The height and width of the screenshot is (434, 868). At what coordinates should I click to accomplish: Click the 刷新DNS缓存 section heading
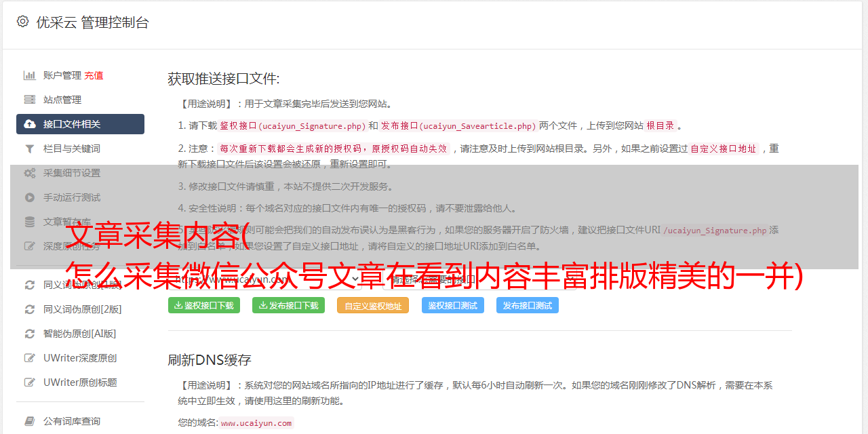point(210,359)
